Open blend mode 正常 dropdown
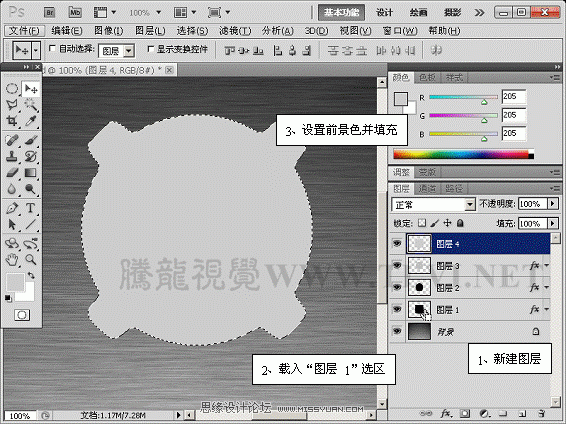Image resolution: width=566 pixels, height=424 pixels. (434, 205)
